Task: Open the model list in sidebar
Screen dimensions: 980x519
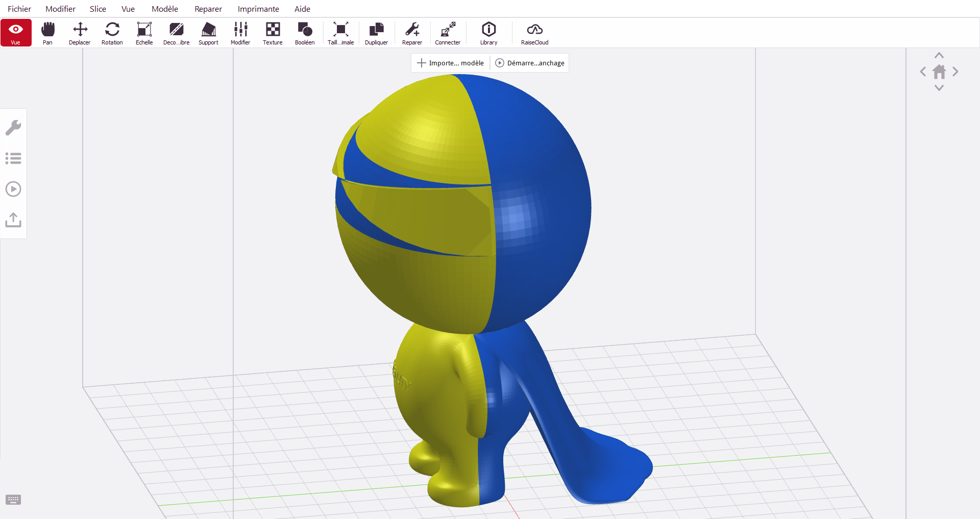Action: coord(13,158)
